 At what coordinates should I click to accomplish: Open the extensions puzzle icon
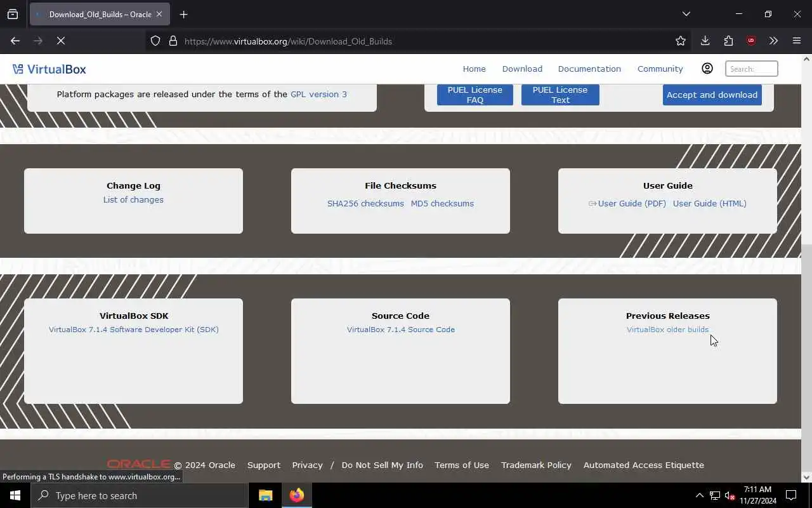point(728,41)
